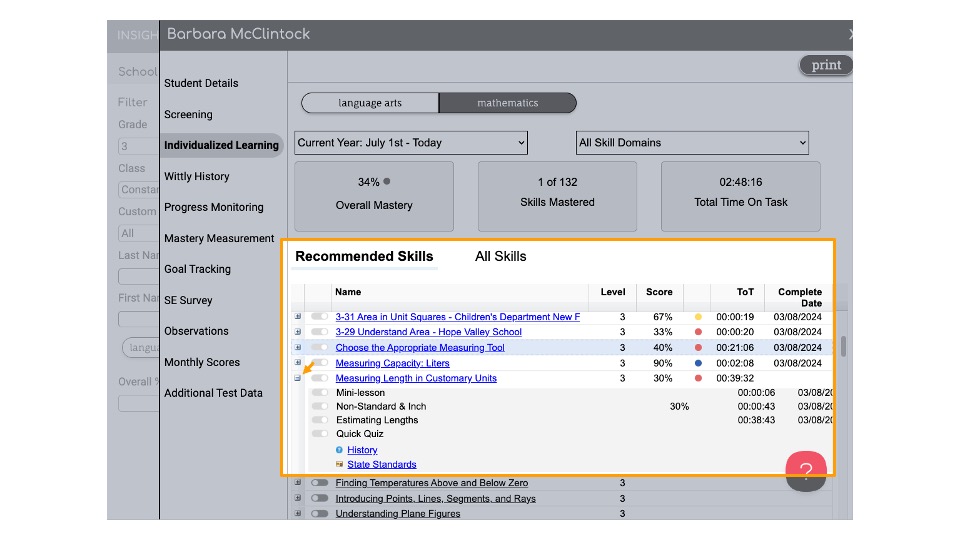This screenshot has width=960, height=540.
Task: Click blue score dot for Measuring Capacity row
Action: coord(698,363)
